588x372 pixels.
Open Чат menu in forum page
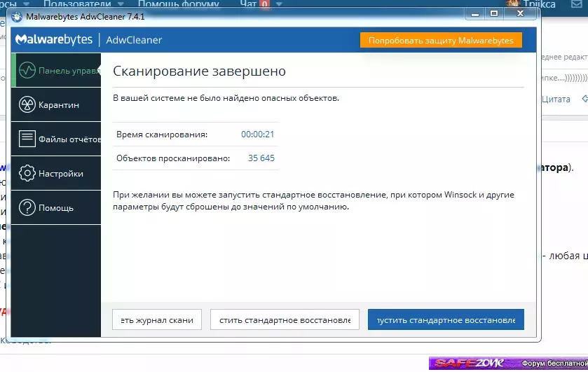pos(248,4)
